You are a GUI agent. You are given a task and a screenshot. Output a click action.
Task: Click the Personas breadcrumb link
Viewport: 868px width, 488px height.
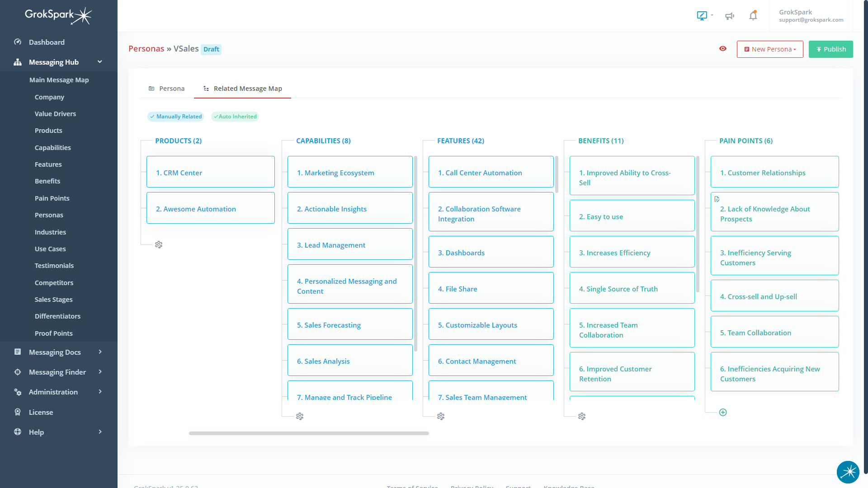[146, 49]
